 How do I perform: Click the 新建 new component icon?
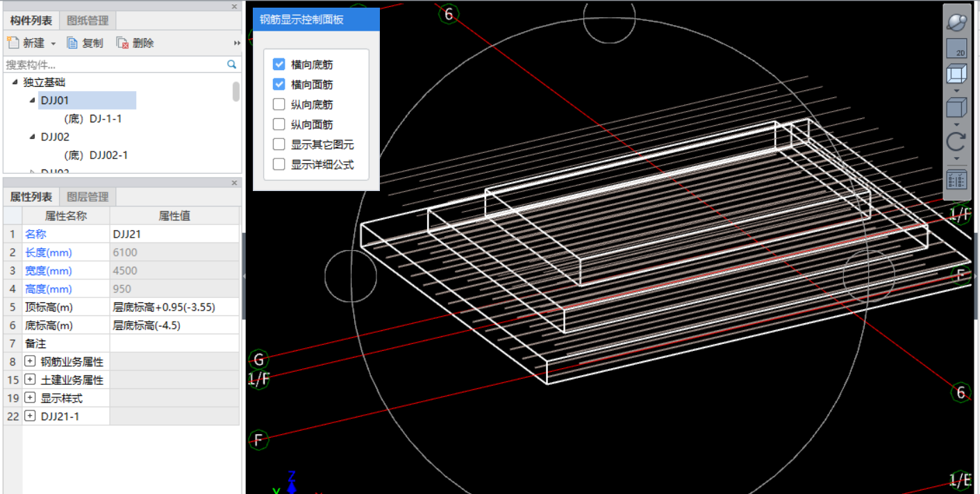[x=14, y=43]
